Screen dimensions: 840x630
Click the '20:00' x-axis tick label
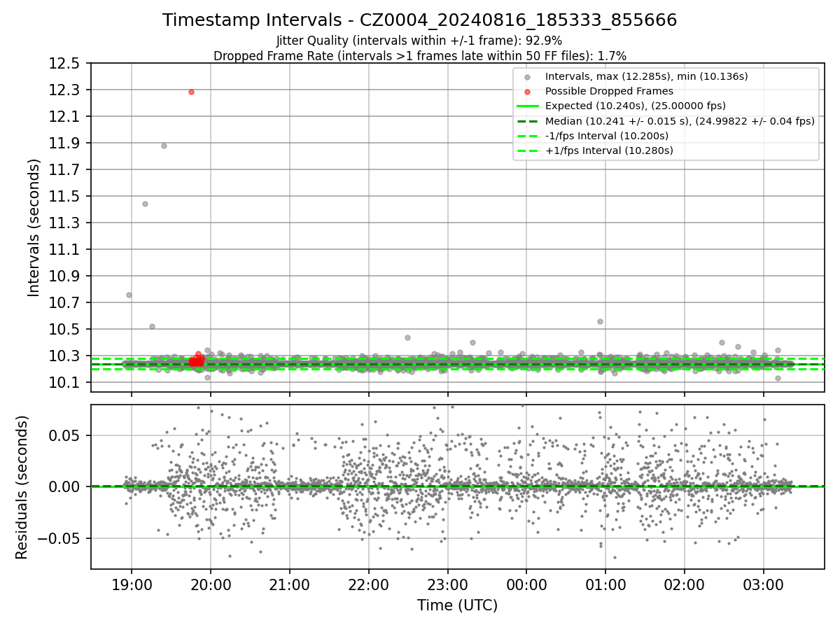coord(211,584)
